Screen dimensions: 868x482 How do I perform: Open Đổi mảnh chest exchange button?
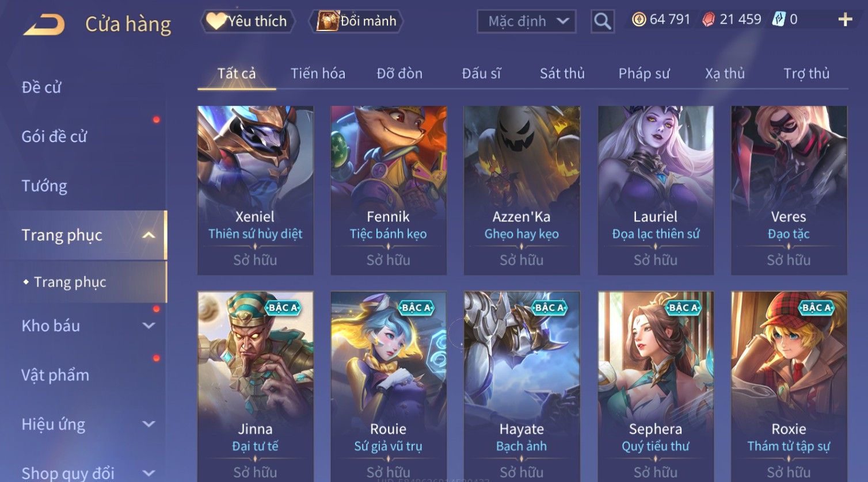coord(356,21)
